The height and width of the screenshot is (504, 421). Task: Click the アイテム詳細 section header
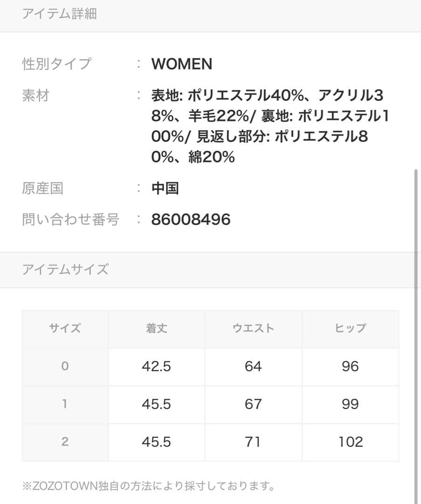point(59,14)
